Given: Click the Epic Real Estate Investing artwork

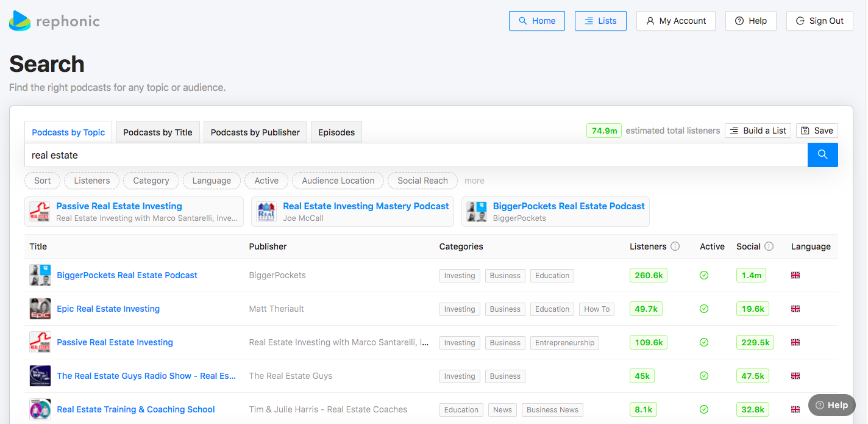Looking at the screenshot, I should tap(40, 309).
